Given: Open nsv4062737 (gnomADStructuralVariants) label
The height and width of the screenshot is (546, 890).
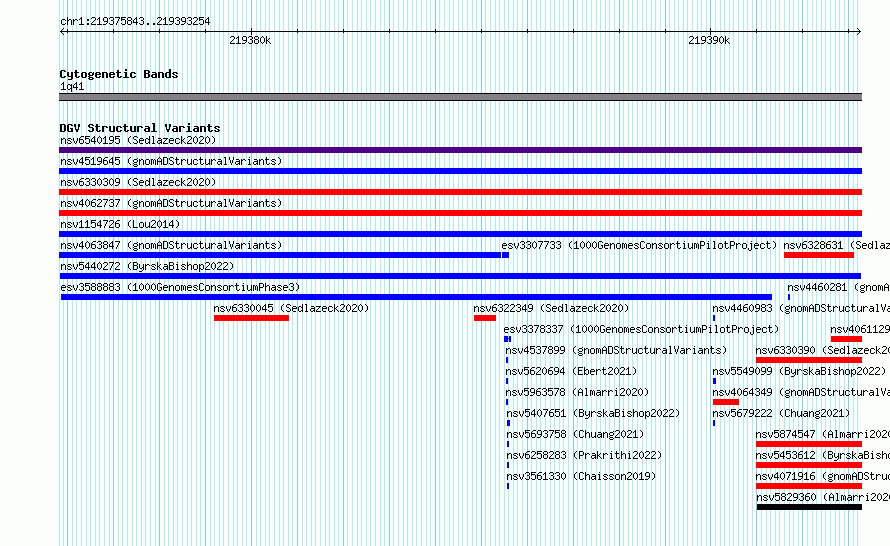Looking at the screenshot, I should pyautogui.click(x=171, y=203).
